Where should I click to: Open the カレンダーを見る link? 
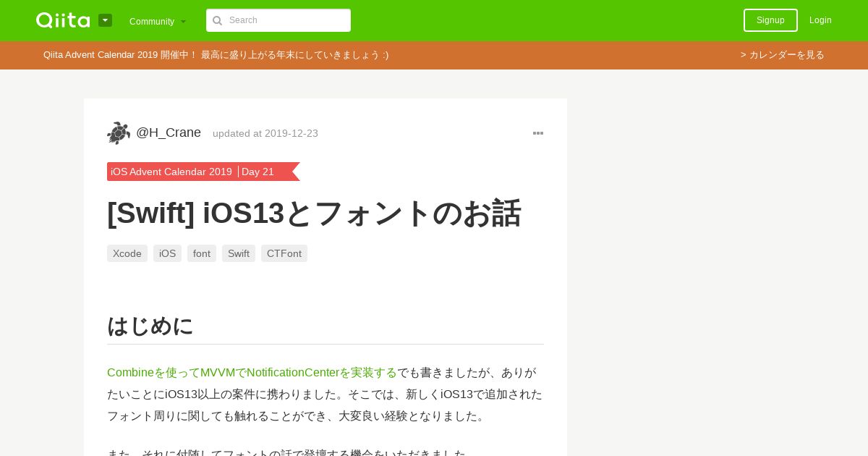coord(782,55)
